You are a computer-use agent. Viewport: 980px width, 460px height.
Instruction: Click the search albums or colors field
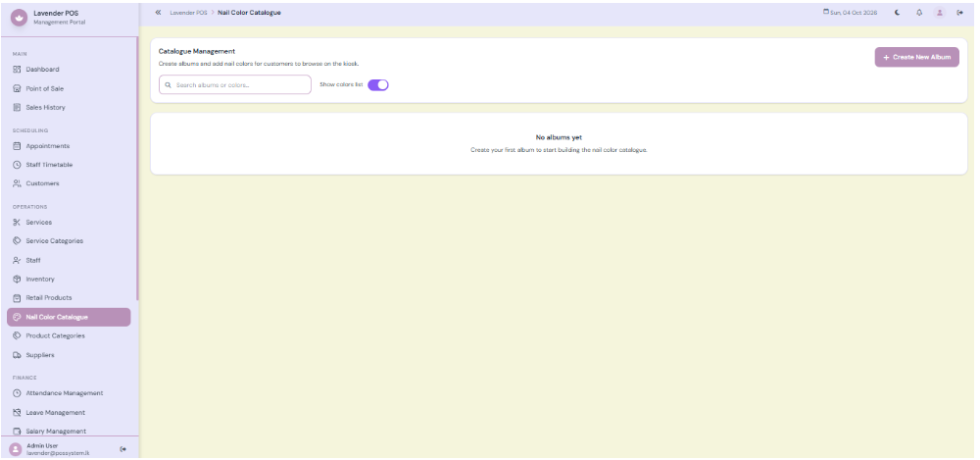[x=235, y=85]
